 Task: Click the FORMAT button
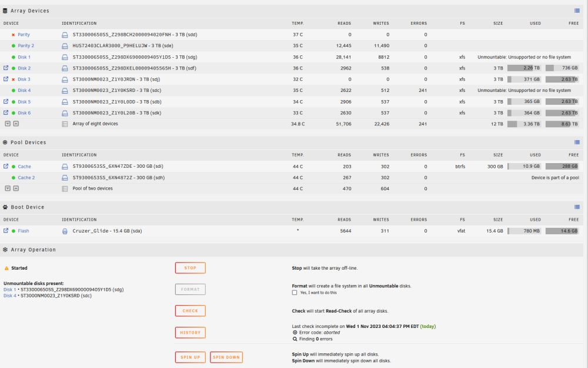190,289
